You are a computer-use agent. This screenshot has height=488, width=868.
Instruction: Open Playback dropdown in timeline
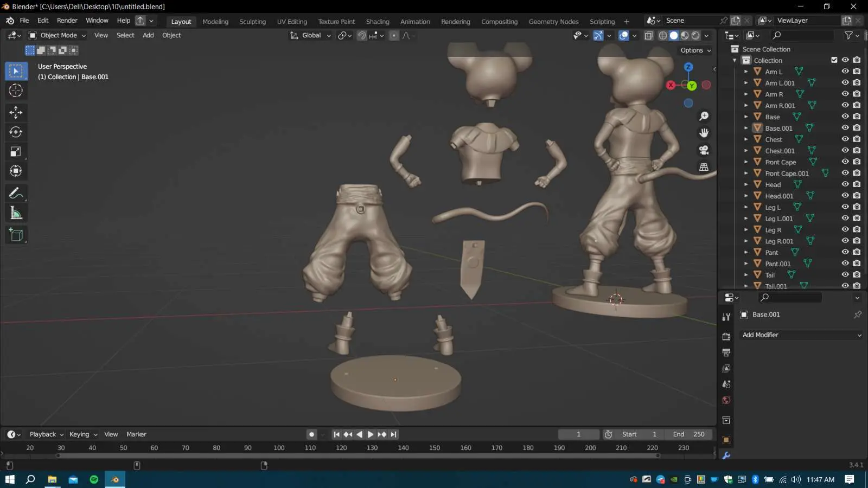point(47,434)
